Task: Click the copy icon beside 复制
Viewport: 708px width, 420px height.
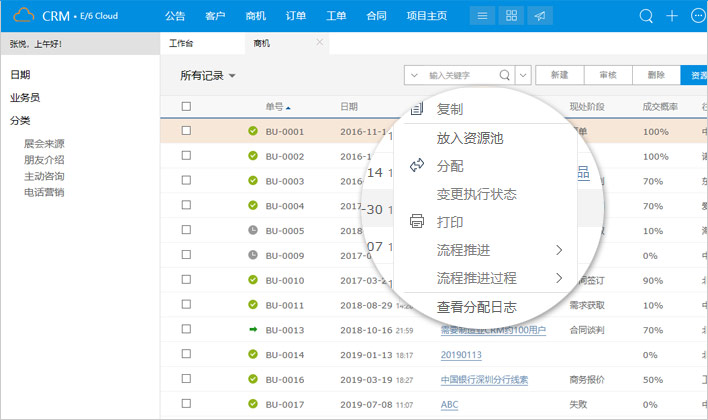Action: tap(417, 109)
